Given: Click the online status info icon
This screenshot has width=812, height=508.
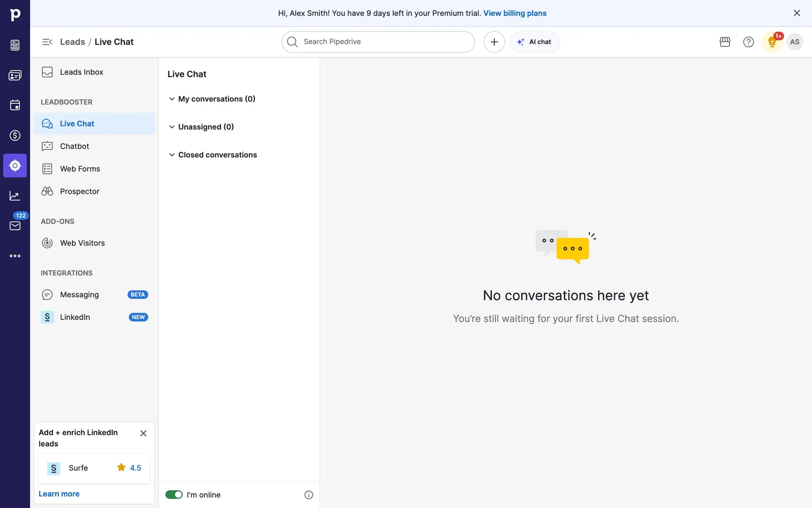Looking at the screenshot, I should pos(309,495).
